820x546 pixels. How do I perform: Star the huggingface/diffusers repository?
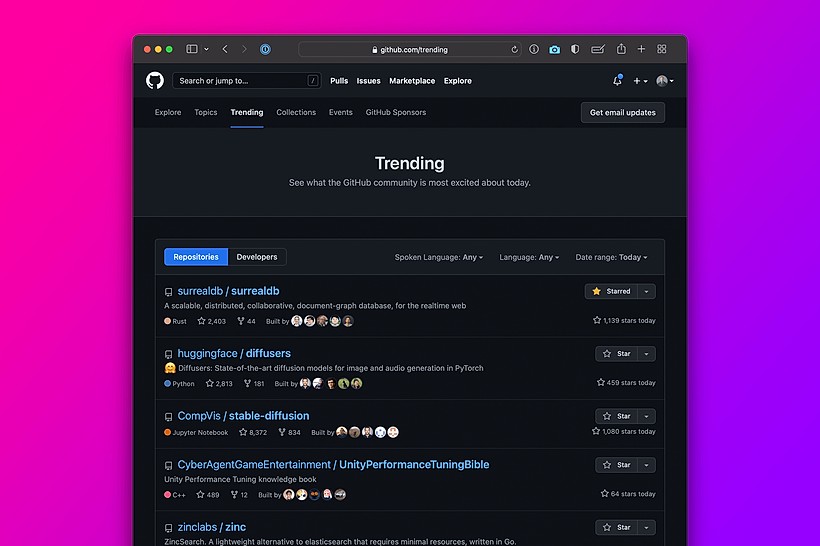(x=616, y=354)
